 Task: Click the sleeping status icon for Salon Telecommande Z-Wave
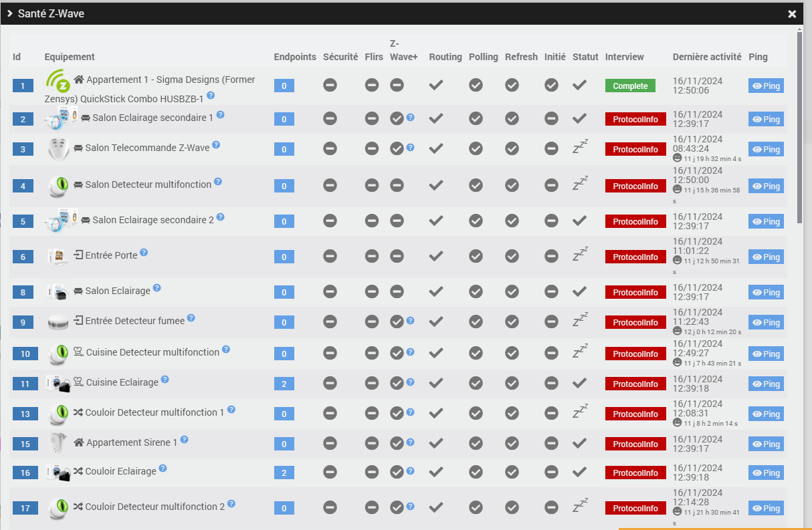point(580,147)
